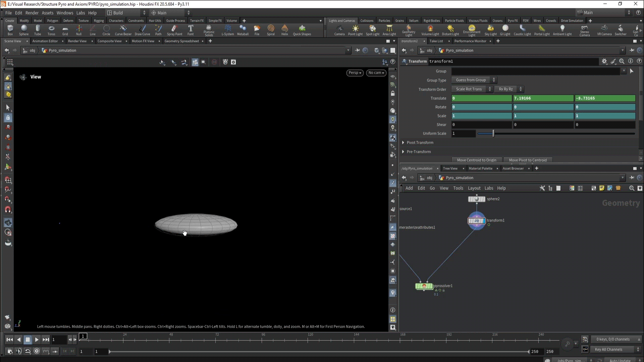The height and width of the screenshot is (362, 644).
Task: Toggle real-time playback clock icon
Action: click(37, 351)
